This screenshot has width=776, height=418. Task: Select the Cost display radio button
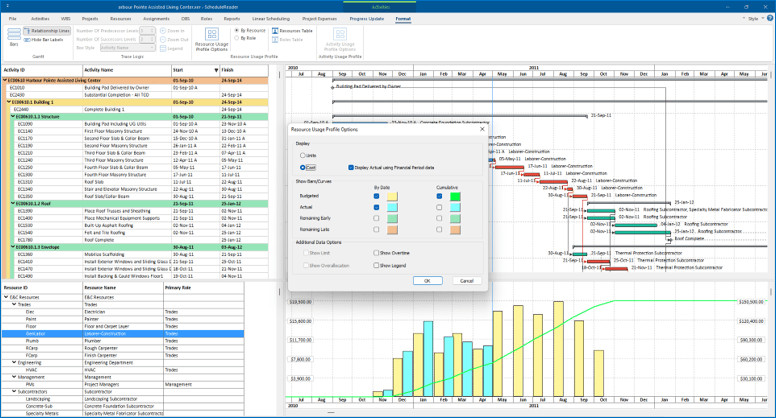(x=302, y=168)
